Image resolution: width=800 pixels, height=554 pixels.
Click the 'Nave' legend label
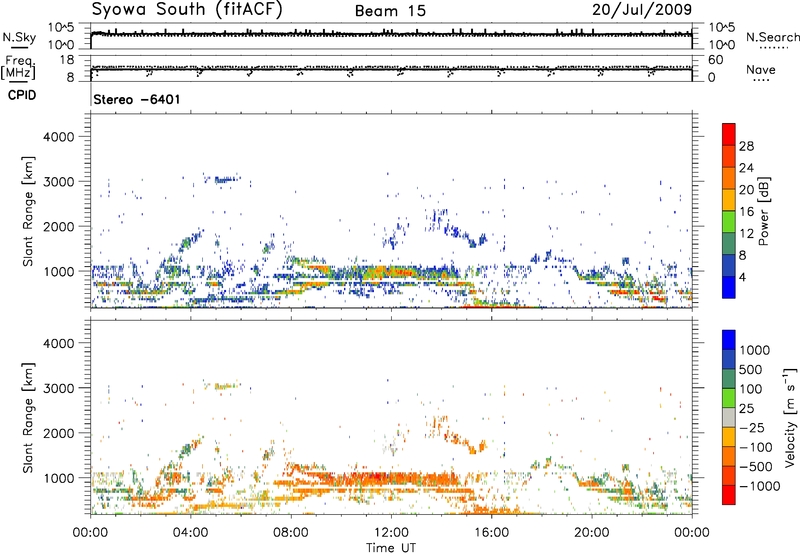click(x=760, y=69)
